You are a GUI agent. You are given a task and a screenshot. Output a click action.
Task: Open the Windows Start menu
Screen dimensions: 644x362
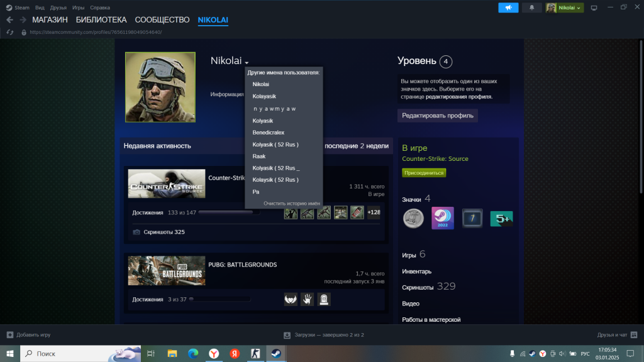pyautogui.click(x=10, y=354)
